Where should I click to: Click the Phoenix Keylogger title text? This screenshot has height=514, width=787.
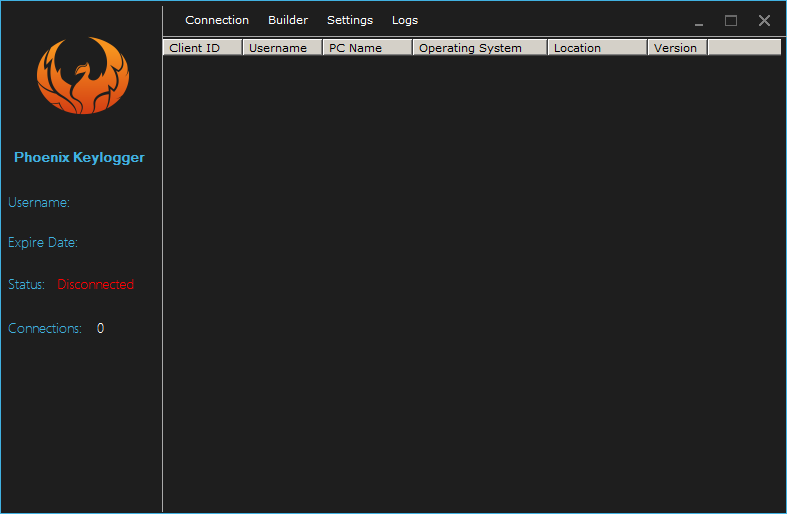[79, 157]
